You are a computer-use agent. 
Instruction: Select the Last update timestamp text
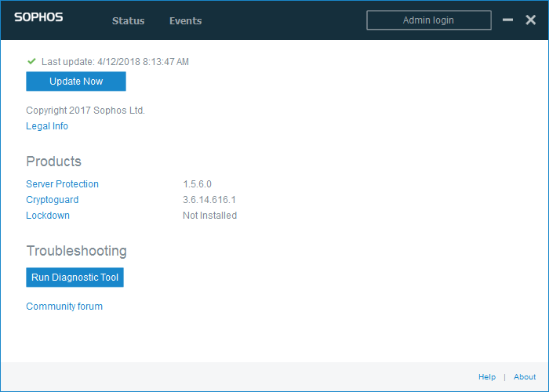[x=115, y=62]
